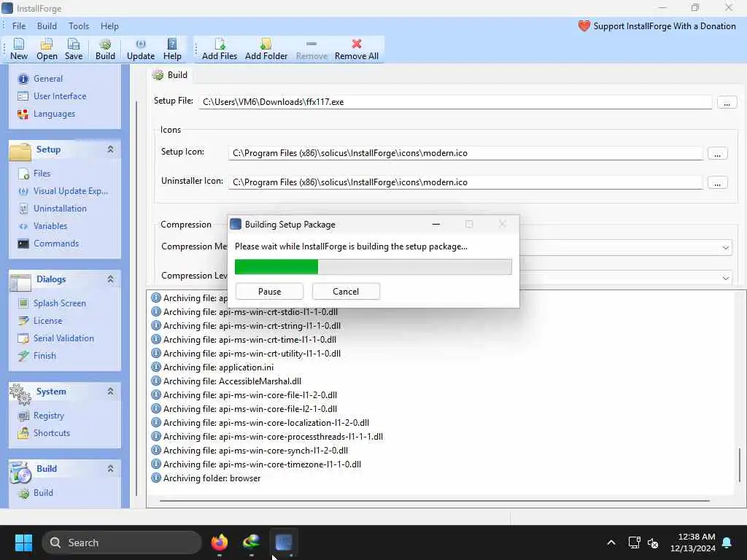Collapse the Dialogs sidebar group
Viewport: 747px width, 560px height.
pyautogui.click(x=111, y=279)
